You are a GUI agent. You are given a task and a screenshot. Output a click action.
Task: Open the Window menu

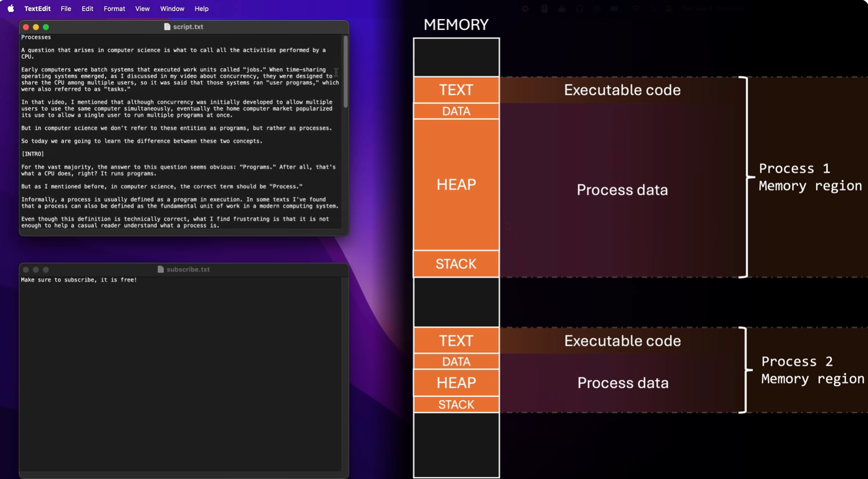coord(172,8)
